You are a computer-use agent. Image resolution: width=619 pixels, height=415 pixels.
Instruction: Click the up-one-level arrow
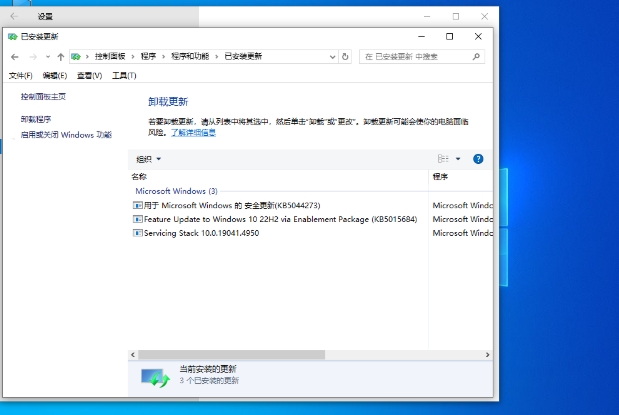(61, 57)
